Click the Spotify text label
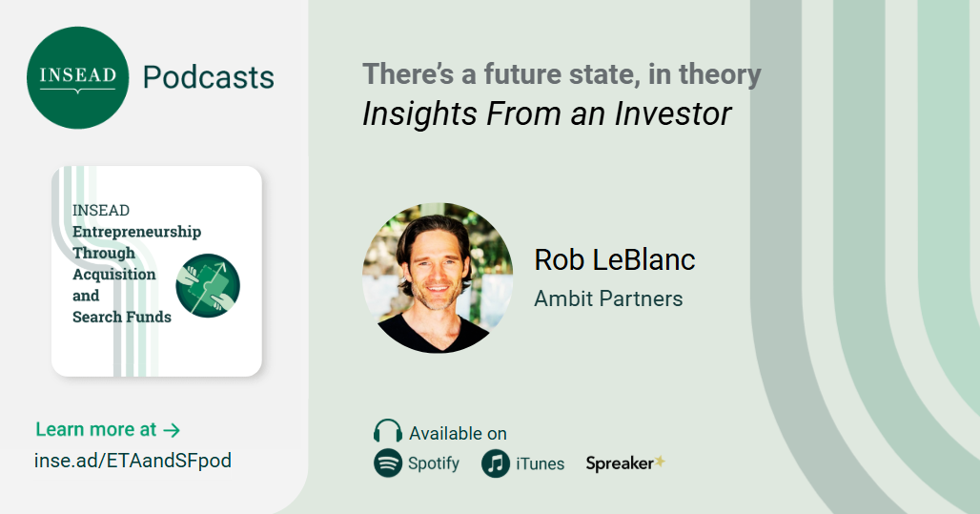The height and width of the screenshot is (514, 980). click(x=434, y=464)
